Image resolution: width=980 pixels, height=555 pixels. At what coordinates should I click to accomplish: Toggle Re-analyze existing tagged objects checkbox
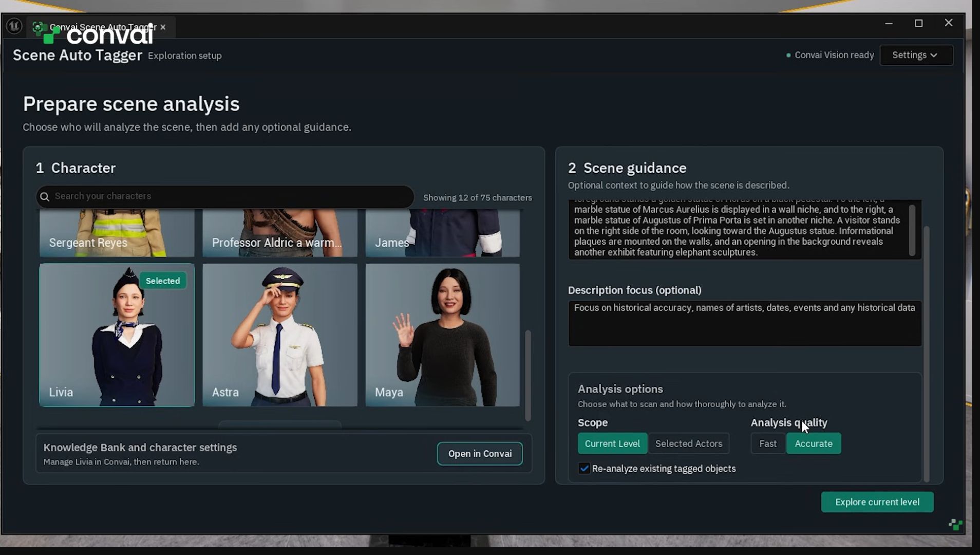click(584, 469)
